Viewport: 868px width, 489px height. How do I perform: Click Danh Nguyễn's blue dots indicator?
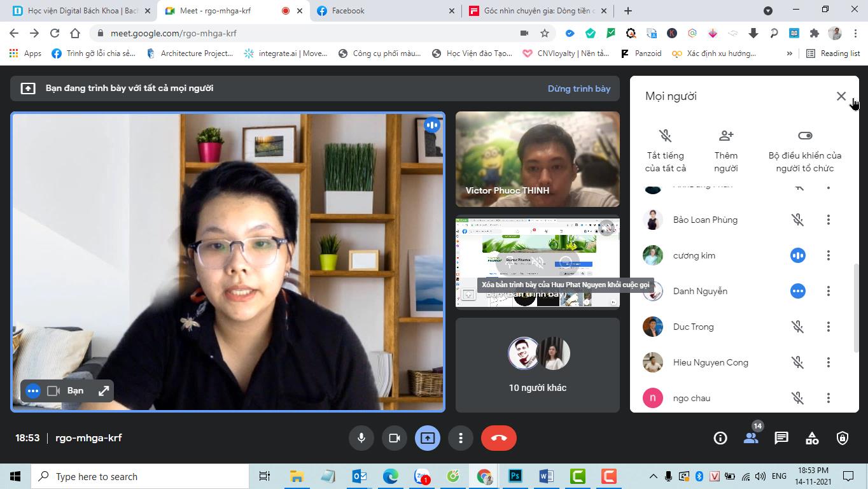point(797,291)
